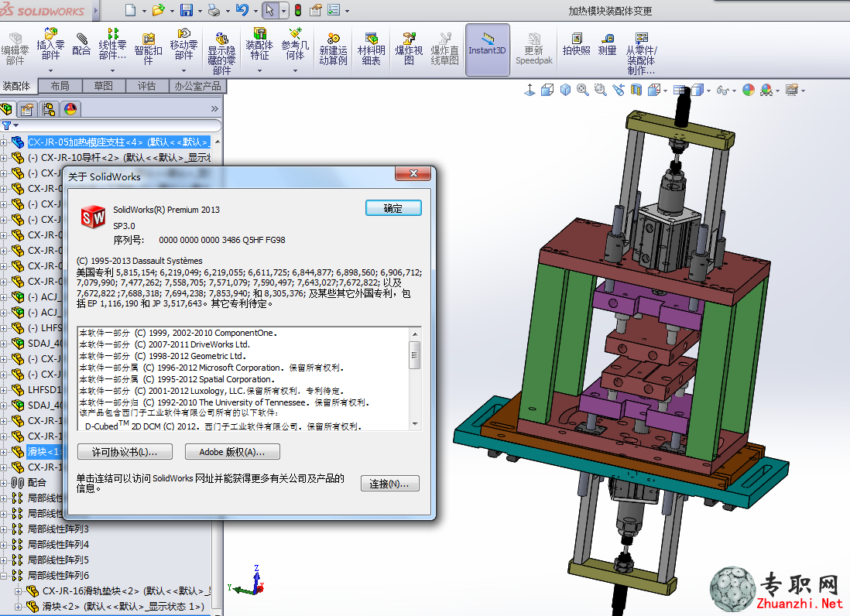Click 线性零部件 (Linear Component Pattern)

tap(112, 44)
